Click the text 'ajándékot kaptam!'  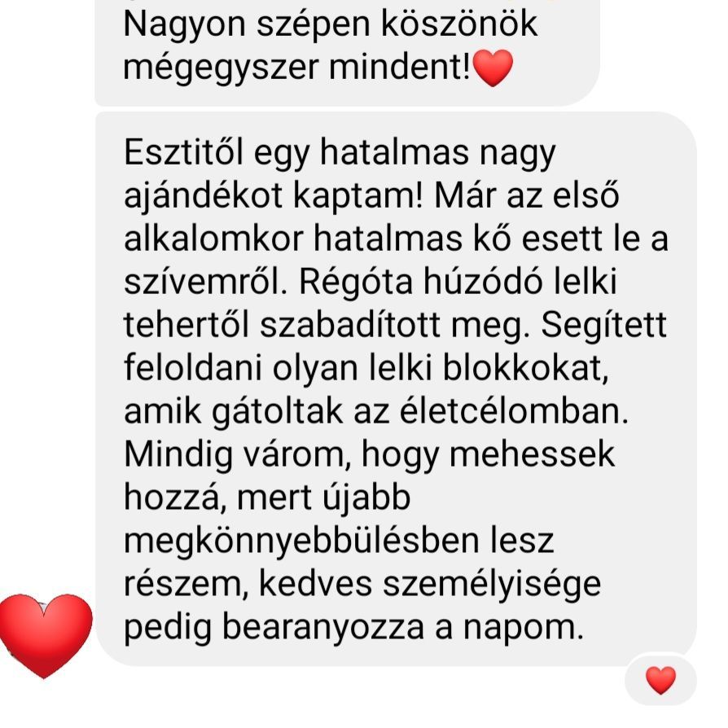[x=274, y=197]
